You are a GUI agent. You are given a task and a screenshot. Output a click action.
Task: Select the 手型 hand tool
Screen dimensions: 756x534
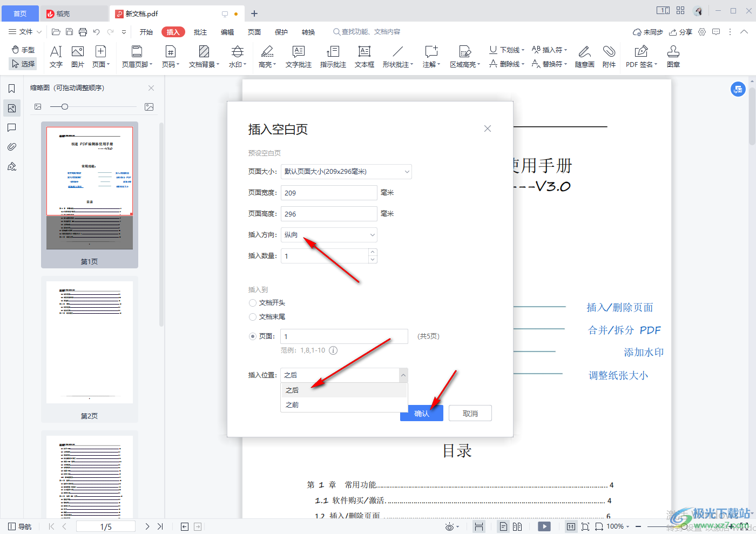[23, 50]
